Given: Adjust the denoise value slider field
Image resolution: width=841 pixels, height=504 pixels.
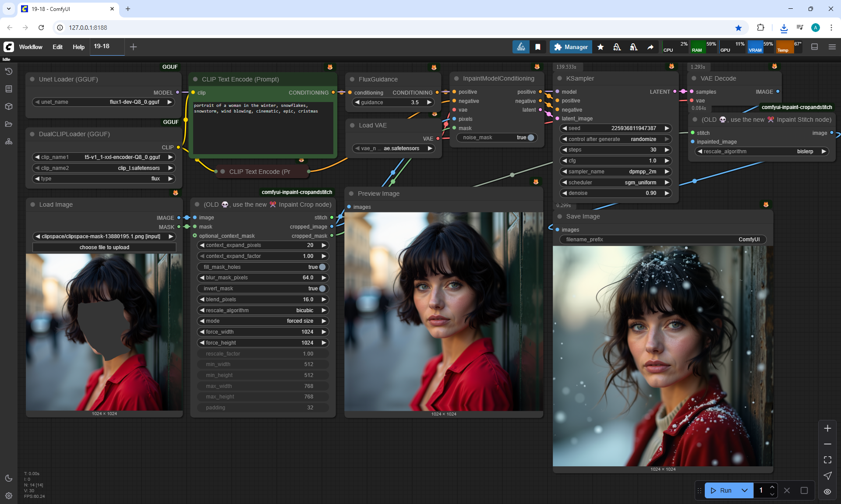Looking at the screenshot, I should tap(615, 193).
